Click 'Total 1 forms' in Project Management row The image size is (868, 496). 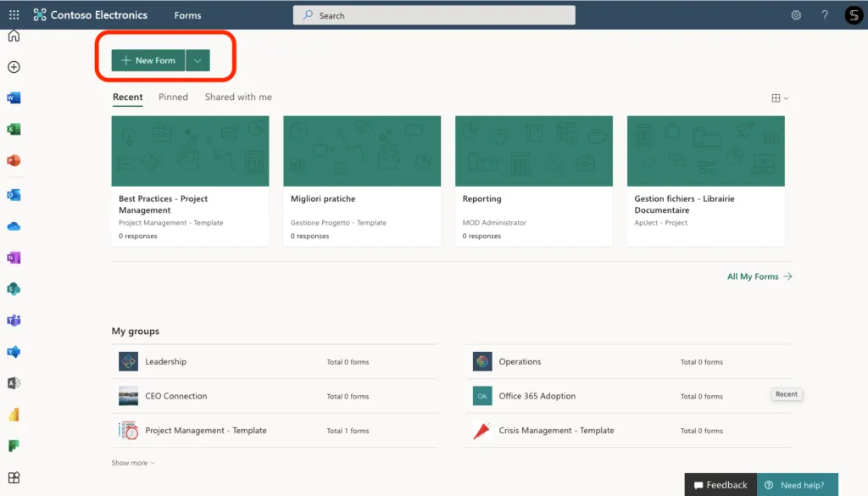pos(348,431)
